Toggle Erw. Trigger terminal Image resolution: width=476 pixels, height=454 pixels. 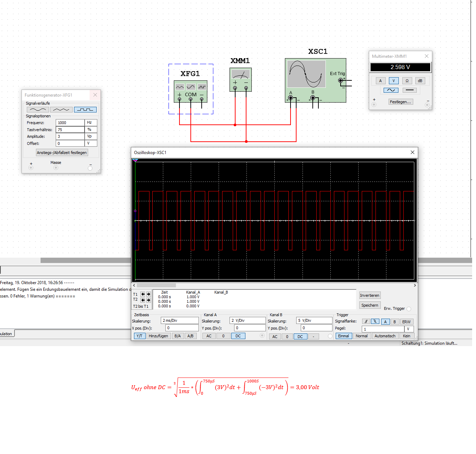coord(409,309)
